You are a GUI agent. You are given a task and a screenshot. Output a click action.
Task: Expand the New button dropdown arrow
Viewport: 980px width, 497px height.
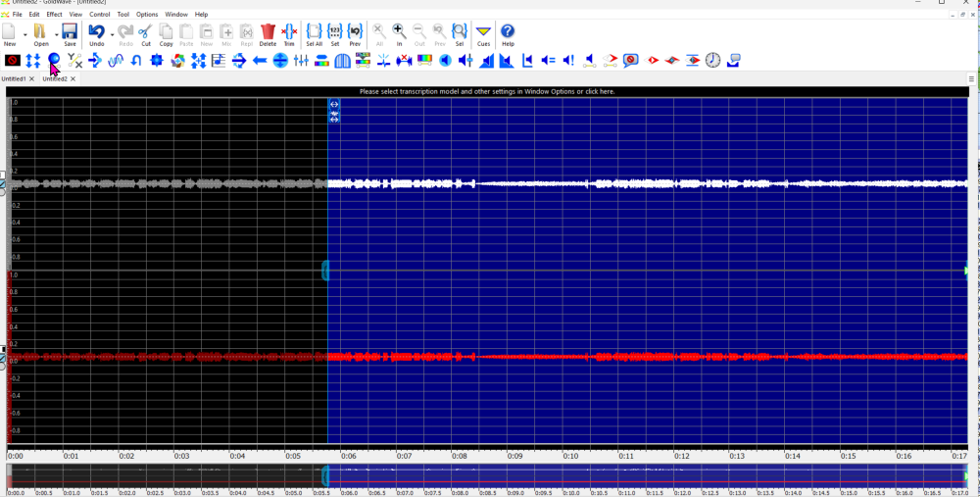pyautogui.click(x=25, y=35)
